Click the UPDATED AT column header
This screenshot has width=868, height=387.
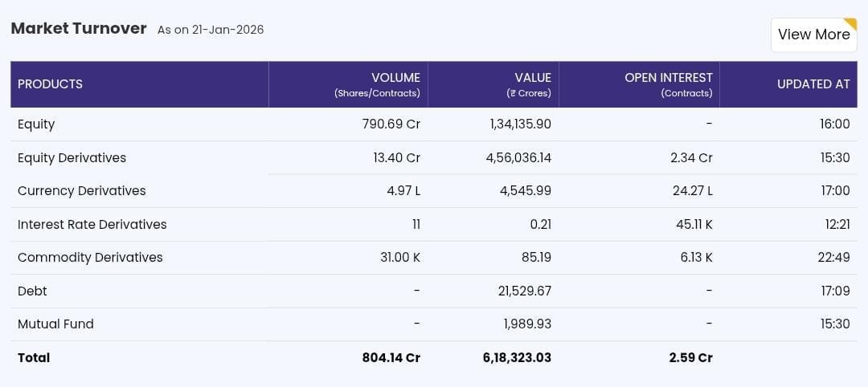pyautogui.click(x=813, y=84)
